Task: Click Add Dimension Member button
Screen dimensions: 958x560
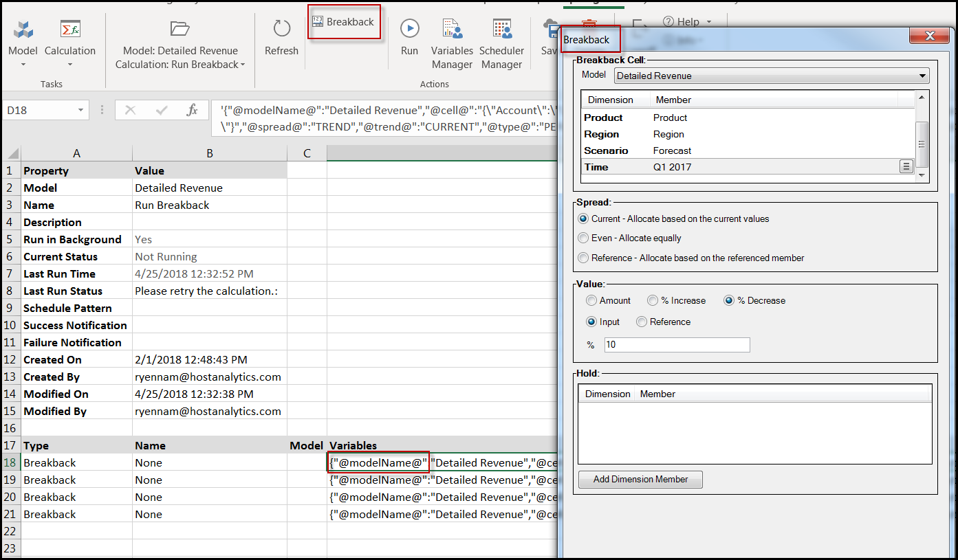Action: [640, 480]
